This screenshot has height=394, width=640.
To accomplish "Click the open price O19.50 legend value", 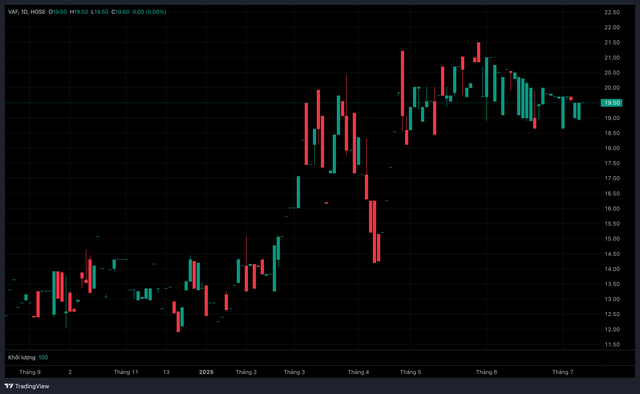I will click(58, 12).
